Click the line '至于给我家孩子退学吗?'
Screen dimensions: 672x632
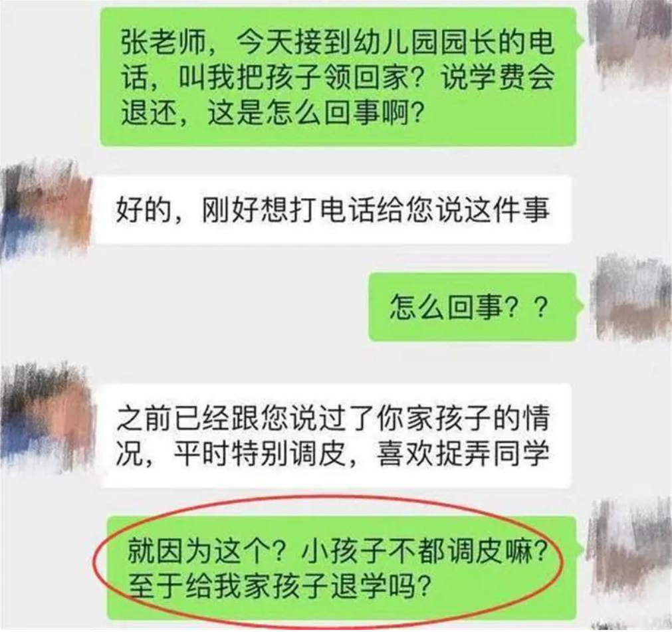click(279, 585)
